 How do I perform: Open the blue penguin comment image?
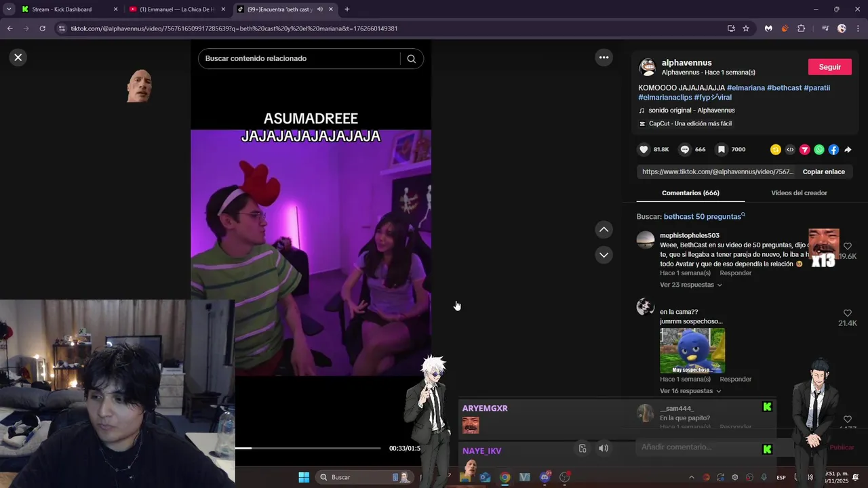pos(692,351)
